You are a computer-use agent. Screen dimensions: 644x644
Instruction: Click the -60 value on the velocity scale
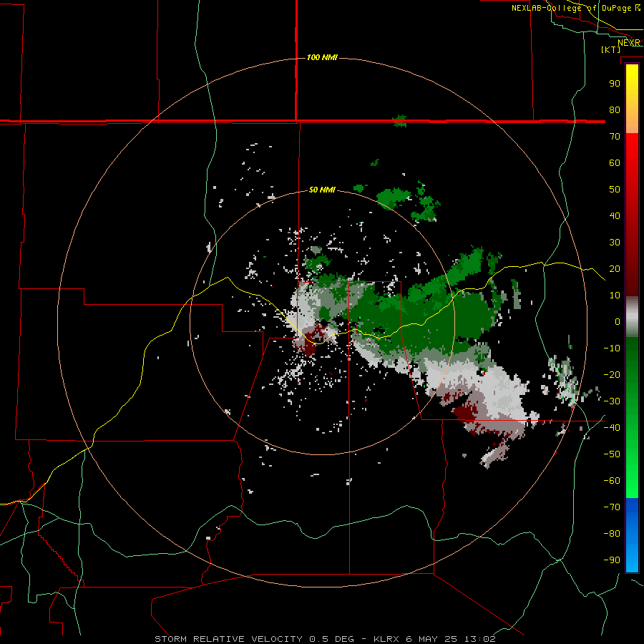point(612,481)
